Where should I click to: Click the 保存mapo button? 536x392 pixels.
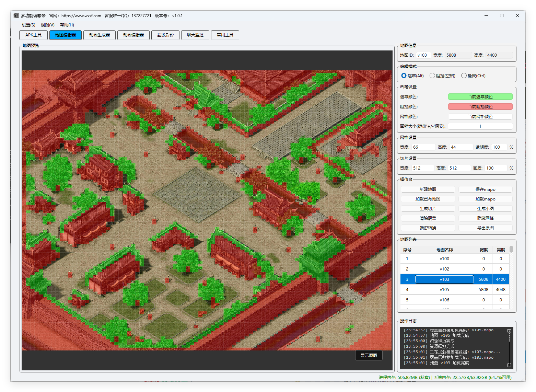(485, 189)
